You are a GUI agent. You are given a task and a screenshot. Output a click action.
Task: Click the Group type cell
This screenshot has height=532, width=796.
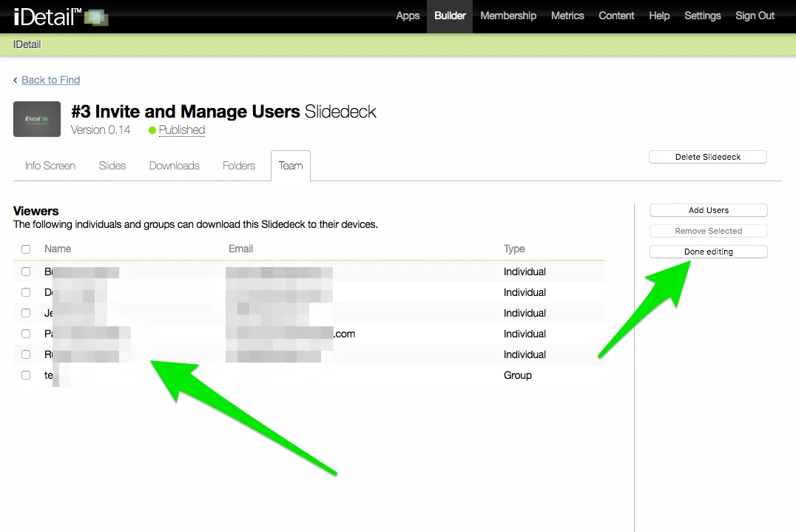[x=517, y=375]
